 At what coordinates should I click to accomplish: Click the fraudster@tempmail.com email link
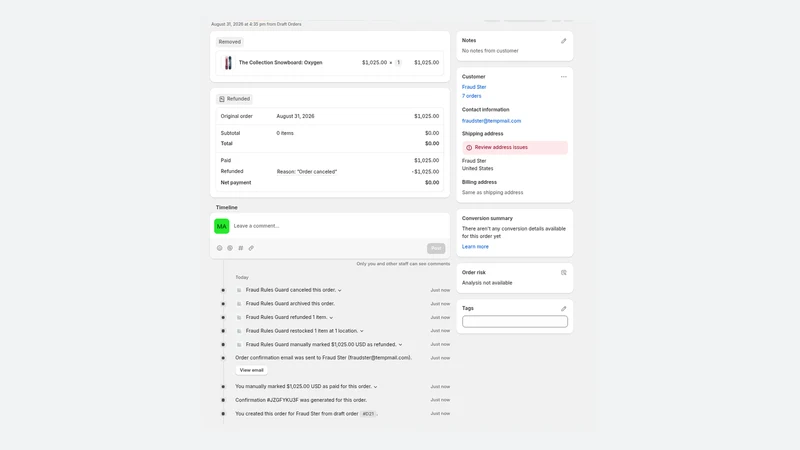[491, 121]
